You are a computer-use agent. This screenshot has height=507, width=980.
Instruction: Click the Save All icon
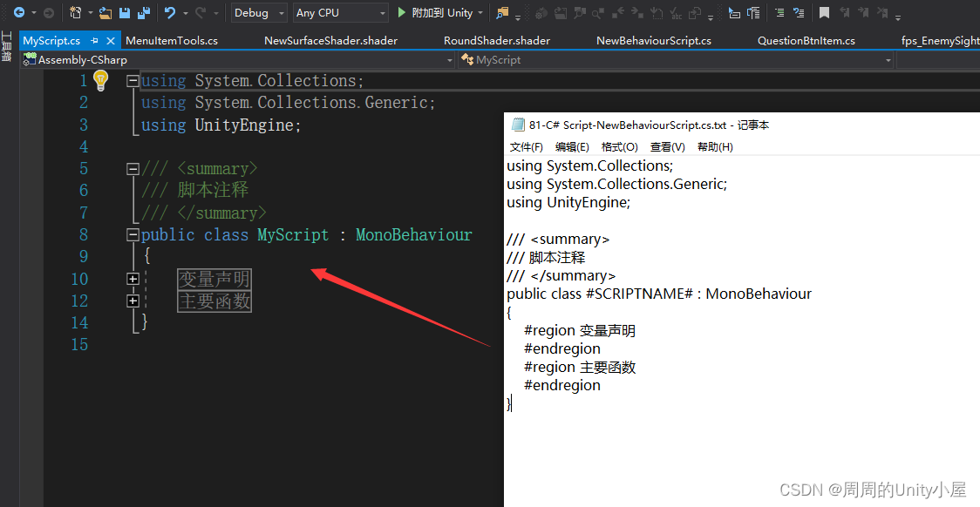(143, 13)
